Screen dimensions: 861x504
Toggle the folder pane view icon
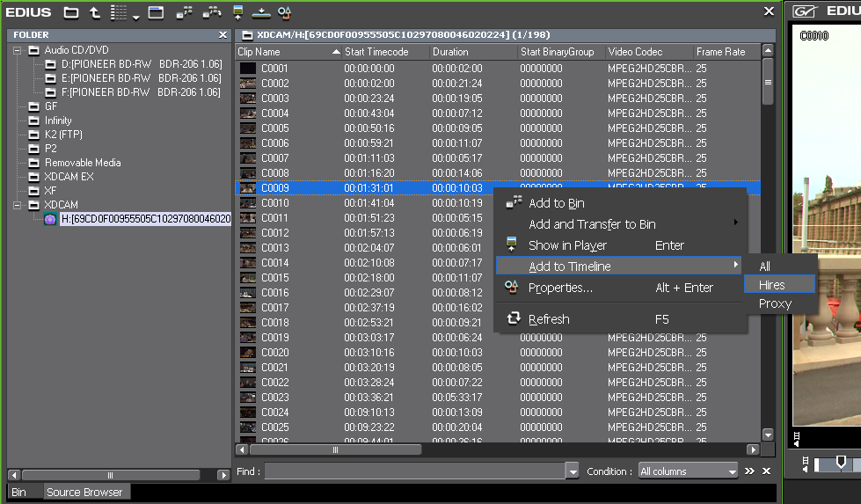[156, 12]
